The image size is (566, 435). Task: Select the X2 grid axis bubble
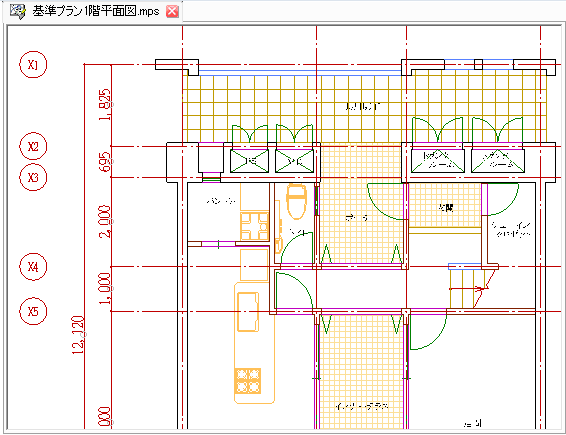pos(33,147)
